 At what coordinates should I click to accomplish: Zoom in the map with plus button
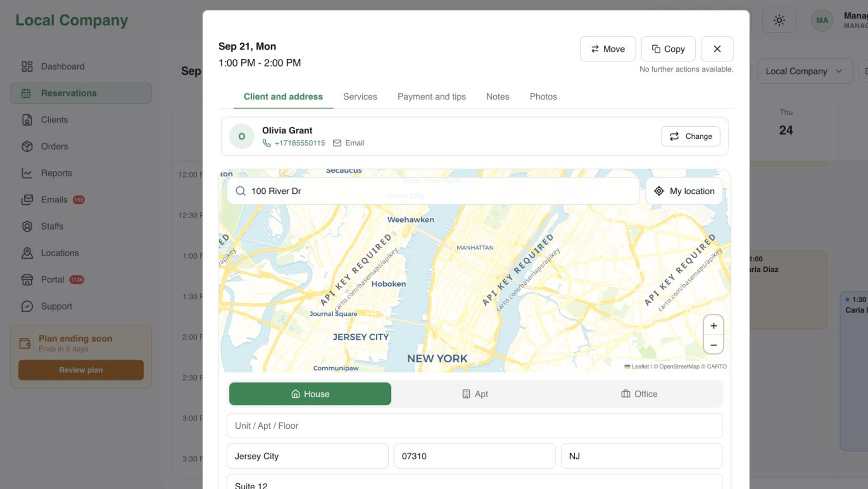click(713, 326)
